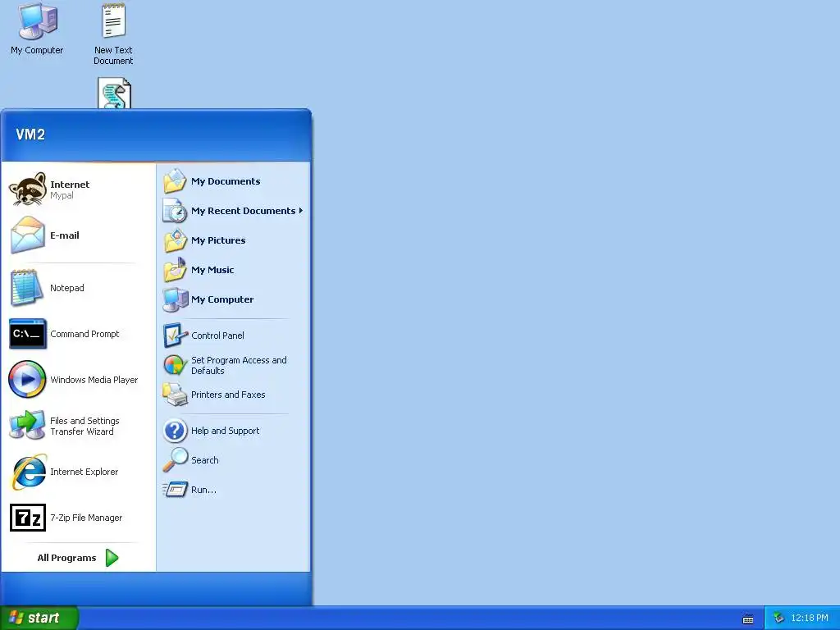This screenshot has width=840, height=630.
Task: Expand My Recent Documents submenu arrow
Action: click(x=300, y=211)
